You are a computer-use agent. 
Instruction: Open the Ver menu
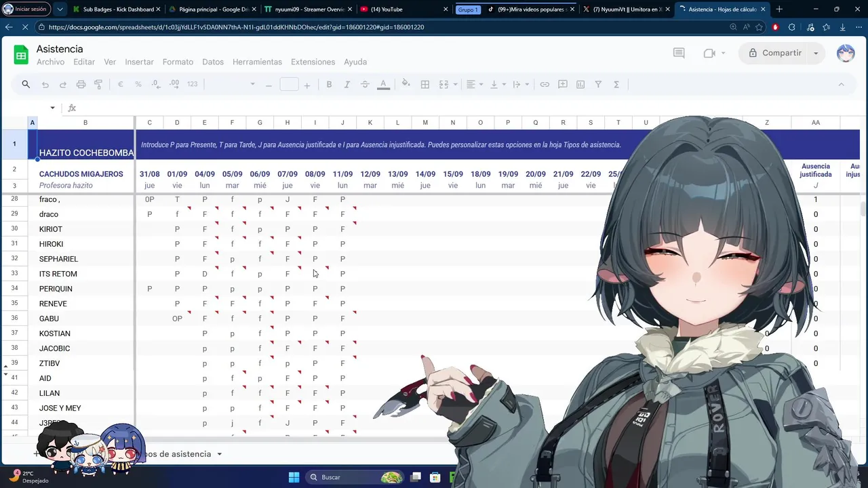coord(110,62)
